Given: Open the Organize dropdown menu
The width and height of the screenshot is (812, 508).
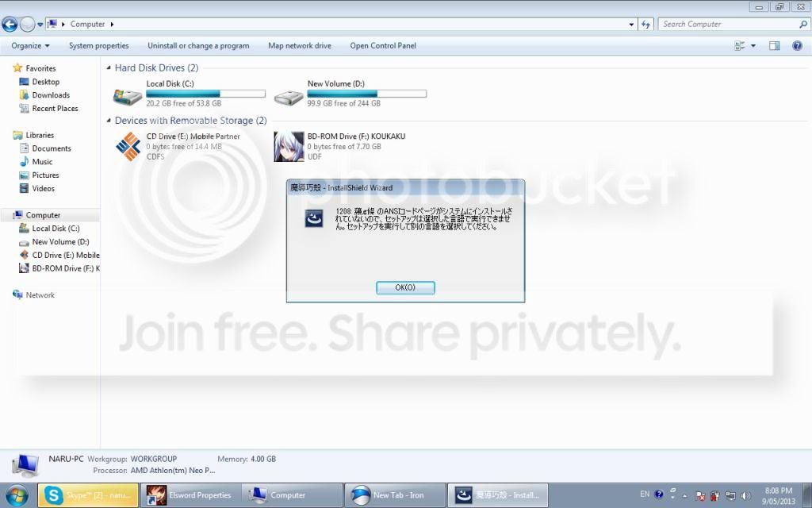Looking at the screenshot, I should pos(30,46).
